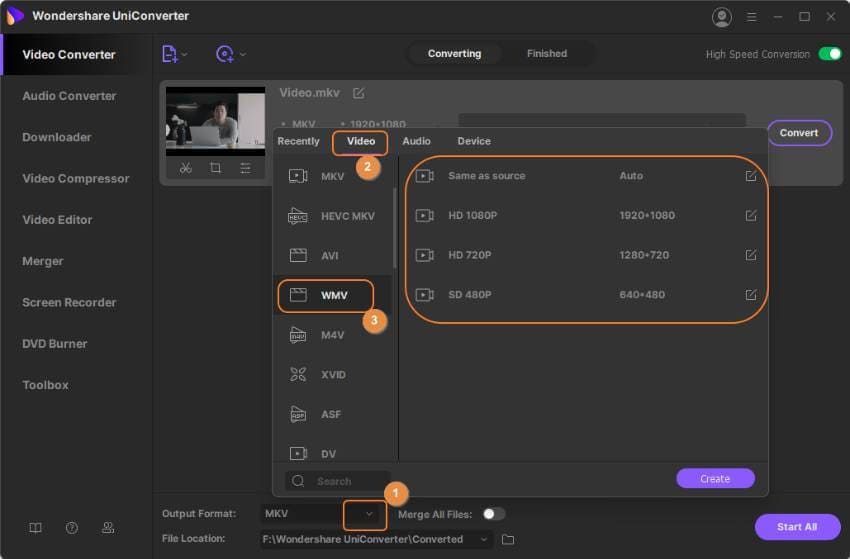
Task: Open the output folder icon
Action: click(x=508, y=539)
